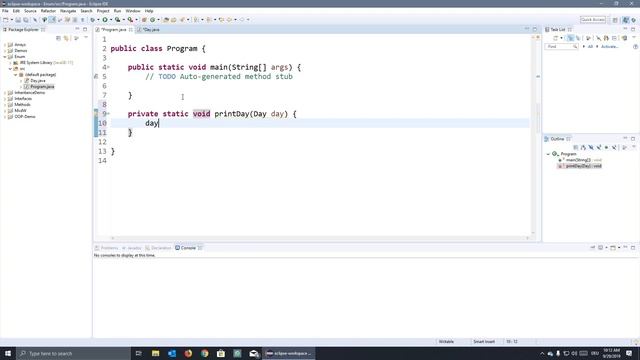This screenshot has width=640, height=360.
Task: Click the New Java Package toolbar icon
Action: [x=144, y=20]
